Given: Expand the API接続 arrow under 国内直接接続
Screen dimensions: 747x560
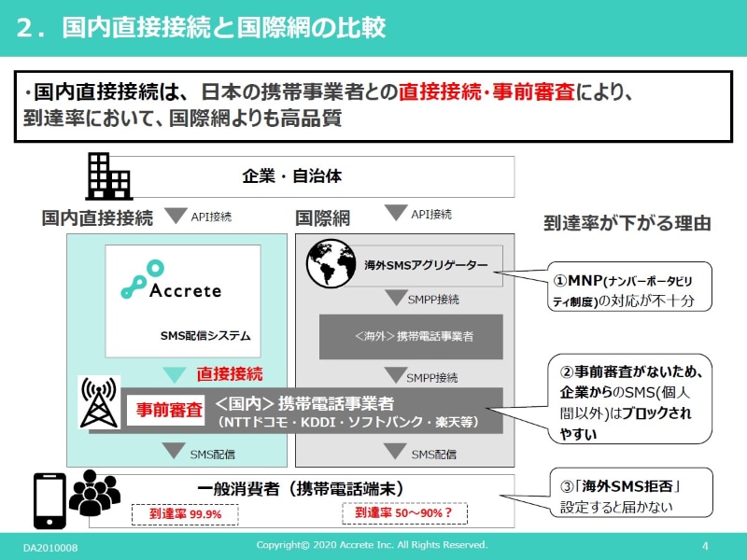Looking at the screenshot, I should [176, 215].
